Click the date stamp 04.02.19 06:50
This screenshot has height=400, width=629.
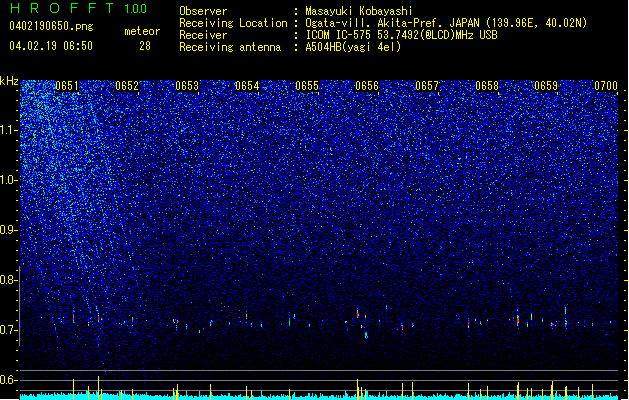click(51, 46)
